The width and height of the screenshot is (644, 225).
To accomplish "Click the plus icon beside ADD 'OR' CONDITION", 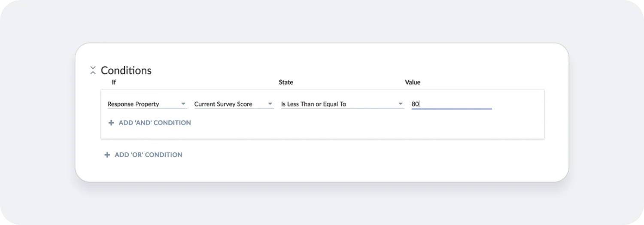I will point(107,155).
